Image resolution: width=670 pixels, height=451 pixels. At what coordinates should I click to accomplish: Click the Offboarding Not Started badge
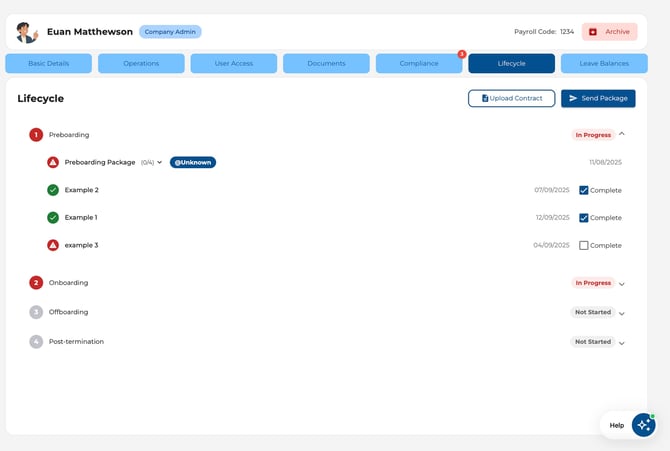[x=593, y=312]
